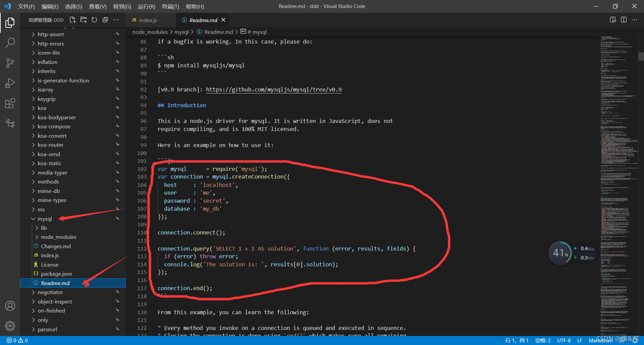Click line number 110 in gutter
The height and width of the screenshot is (345, 644).
(x=142, y=232)
